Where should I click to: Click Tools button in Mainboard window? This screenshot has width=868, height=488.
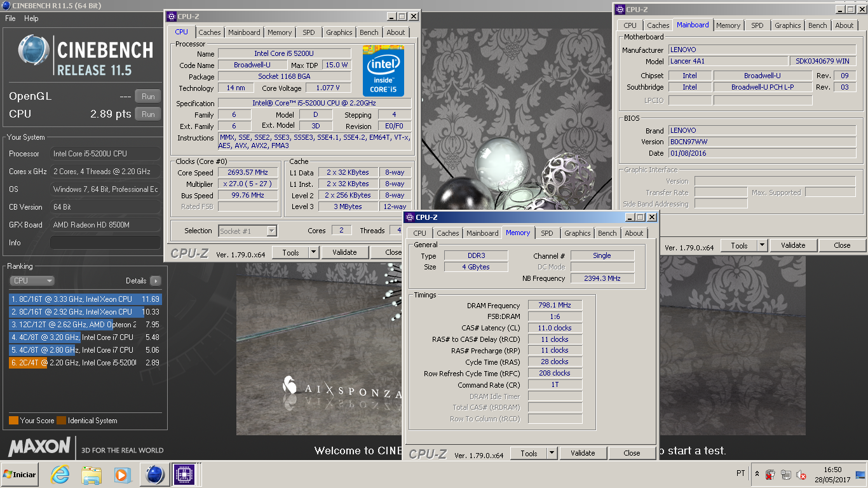(739, 245)
